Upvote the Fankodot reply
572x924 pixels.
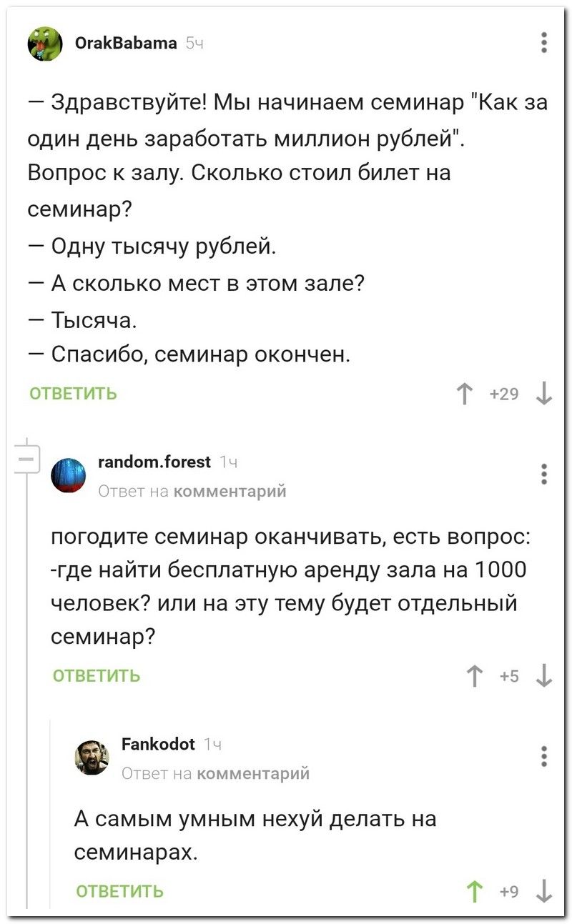click(x=473, y=890)
